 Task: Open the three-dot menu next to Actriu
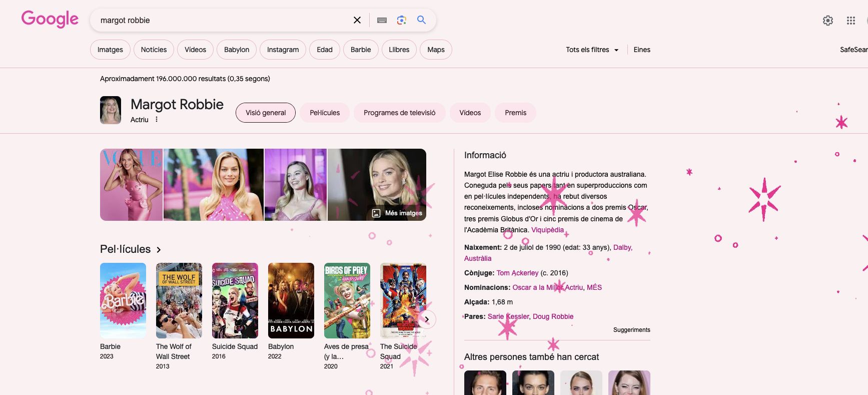(x=157, y=120)
